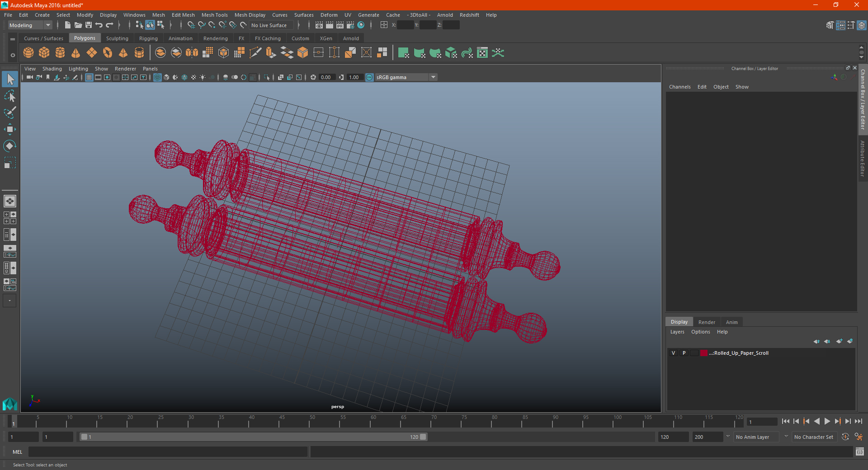868x470 pixels.
Task: Activate the Rotate tool
Action: [x=10, y=146]
